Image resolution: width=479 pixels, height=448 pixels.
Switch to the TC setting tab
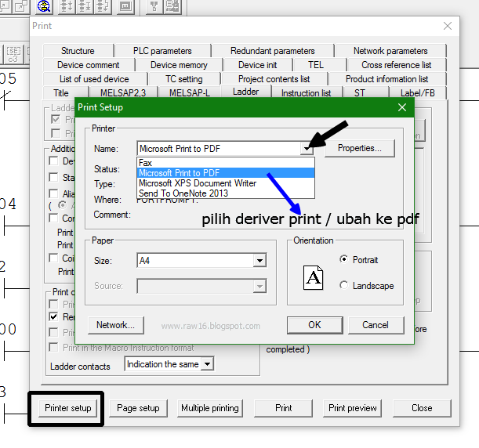point(184,79)
